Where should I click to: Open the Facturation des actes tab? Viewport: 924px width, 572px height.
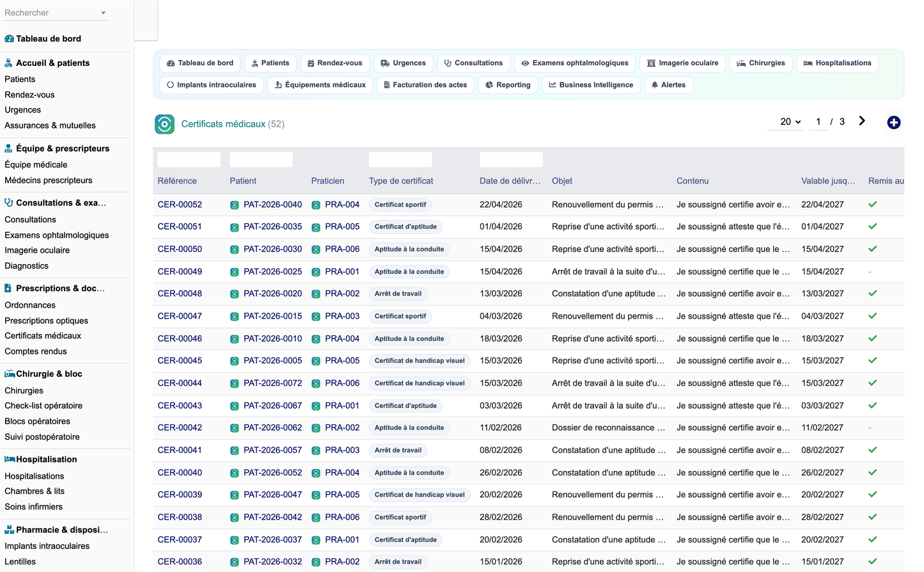pyautogui.click(x=426, y=85)
